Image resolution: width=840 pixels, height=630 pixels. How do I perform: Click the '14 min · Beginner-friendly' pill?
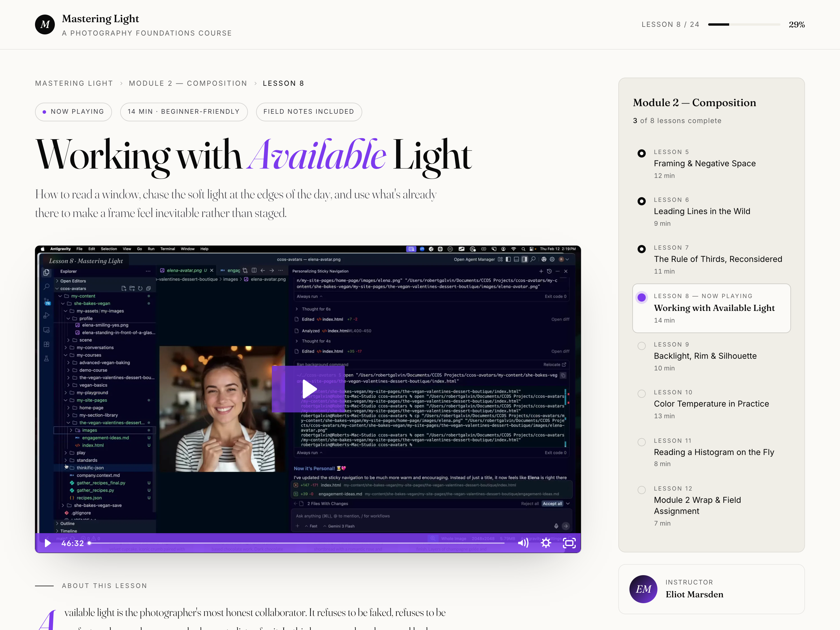pos(184,112)
